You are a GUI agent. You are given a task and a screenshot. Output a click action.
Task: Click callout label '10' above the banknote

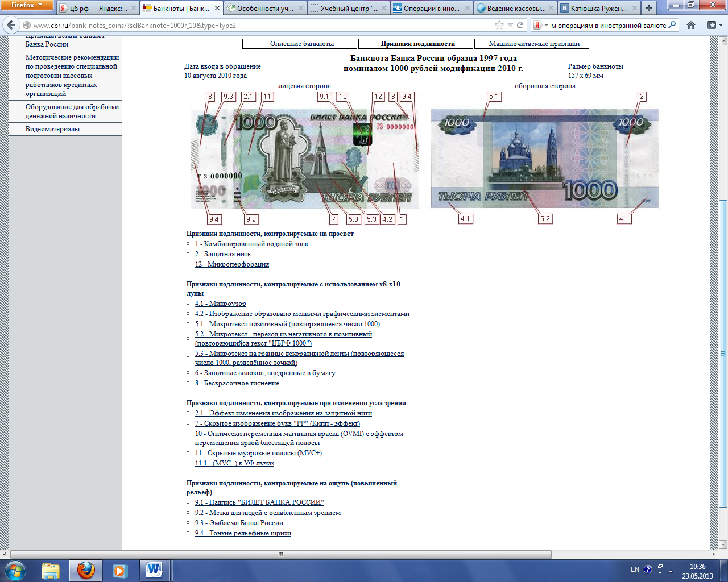[342, 97]
